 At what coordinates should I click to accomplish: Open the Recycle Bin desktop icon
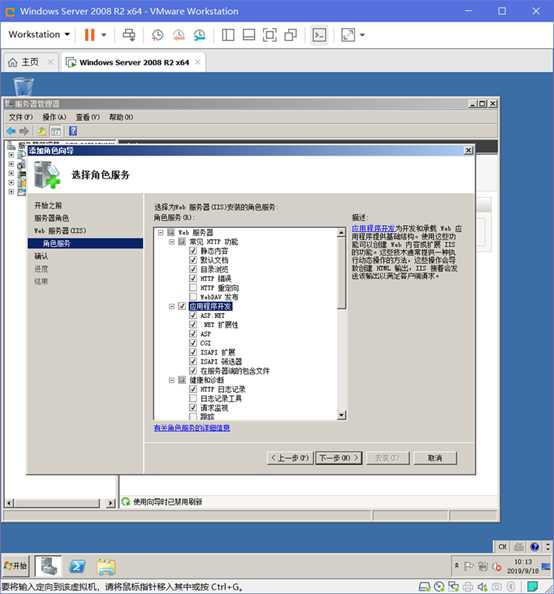point(24,86)
